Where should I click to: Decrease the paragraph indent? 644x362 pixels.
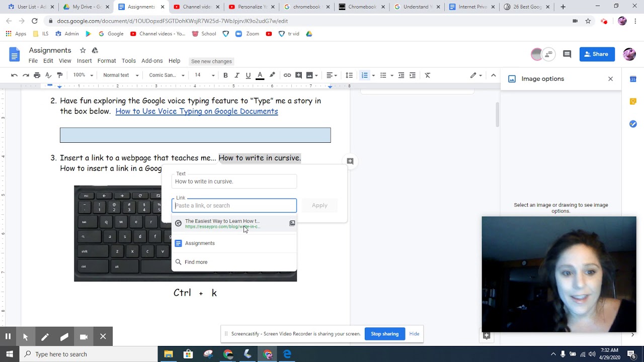tap(401, 75)
